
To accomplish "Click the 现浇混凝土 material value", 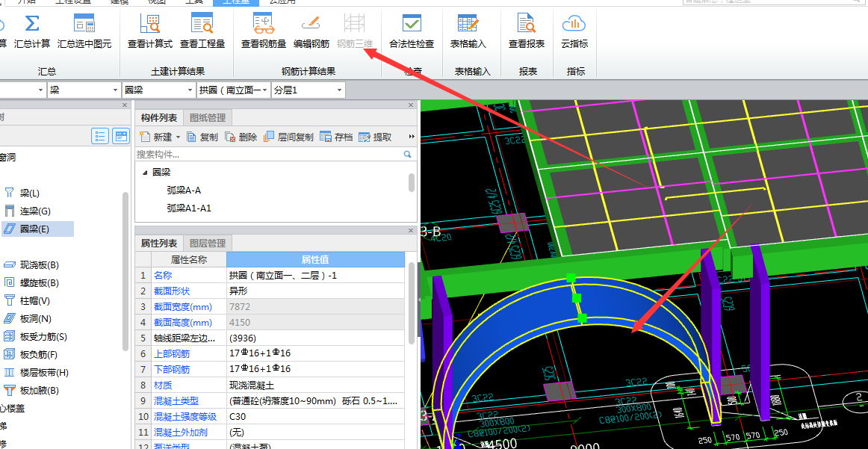I will (316, 385).
